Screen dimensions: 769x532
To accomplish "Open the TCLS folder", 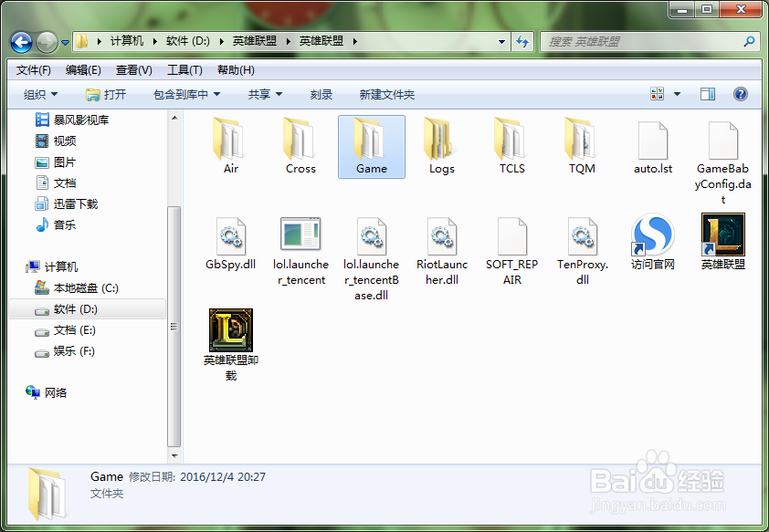I will click(512, 147).
